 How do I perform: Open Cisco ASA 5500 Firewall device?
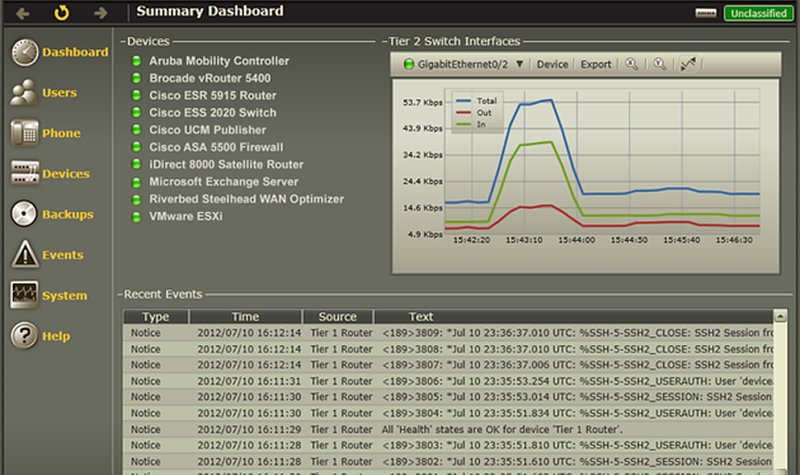(216, 147)
